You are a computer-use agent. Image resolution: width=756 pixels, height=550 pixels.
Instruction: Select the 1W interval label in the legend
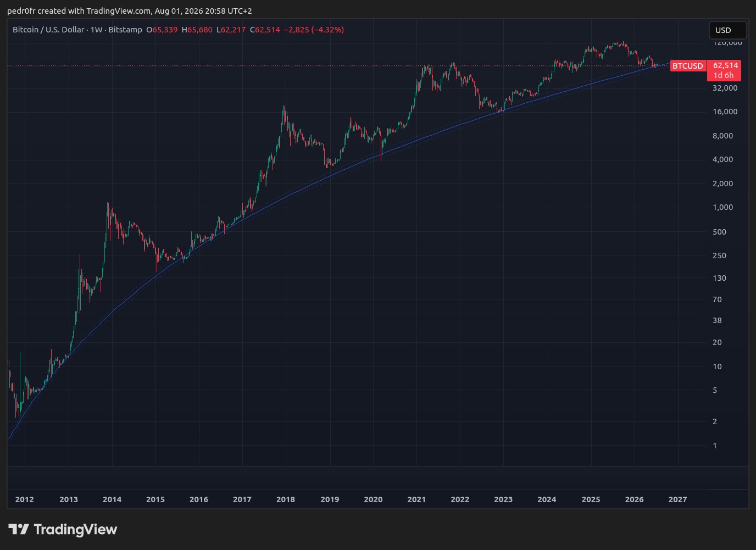click(97, 30)
